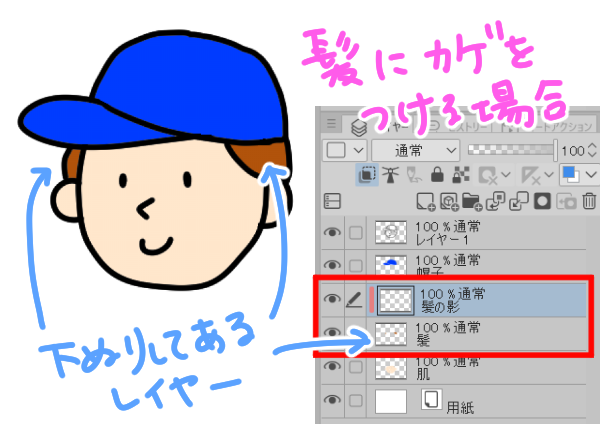600x424 pixels.
Task: Hide the 髪の影 layer via eye icon
Action: pyautogui.click(x=332, y=298)
